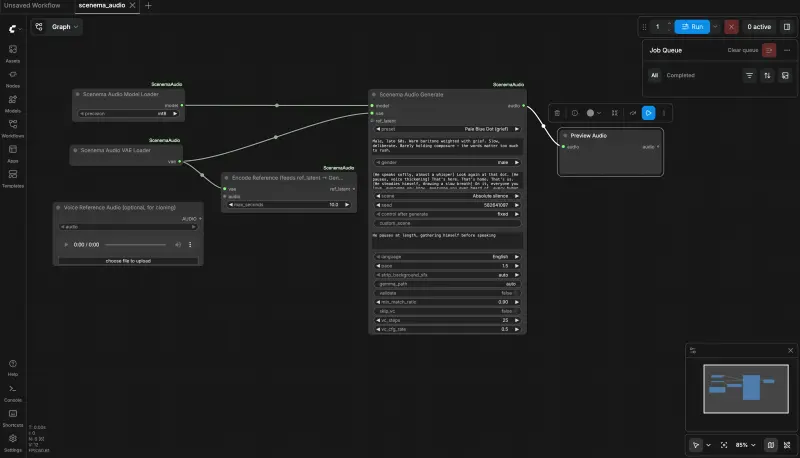Open the Assets sidebar panel
800x458 pixels.
click(13, 53)
